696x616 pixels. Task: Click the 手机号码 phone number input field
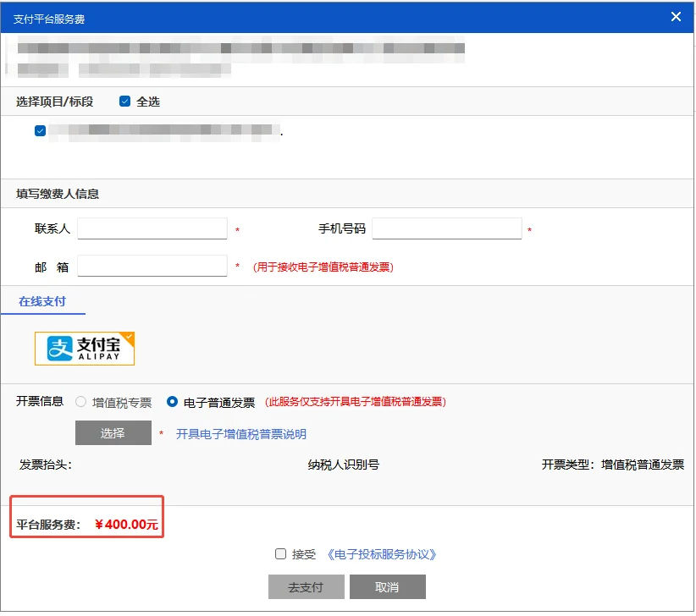[446, 228]
